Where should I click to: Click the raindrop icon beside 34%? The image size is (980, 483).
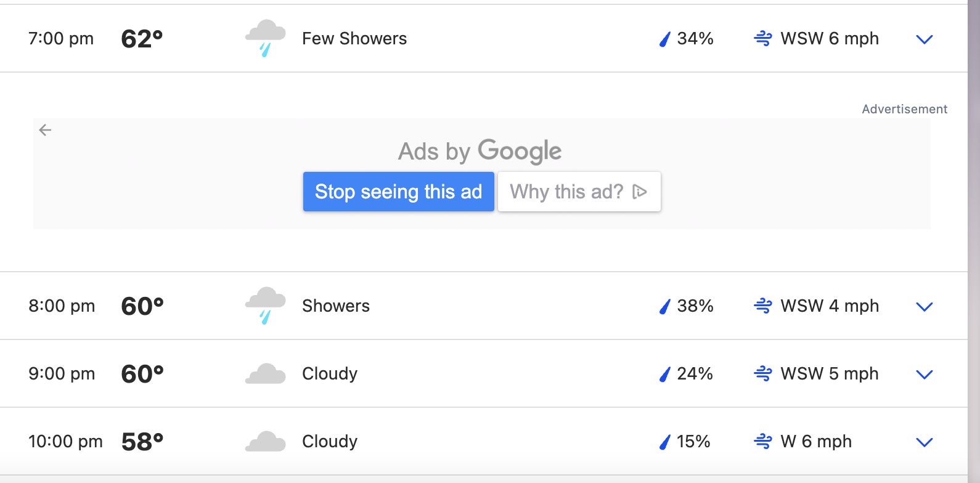[664, 39]
